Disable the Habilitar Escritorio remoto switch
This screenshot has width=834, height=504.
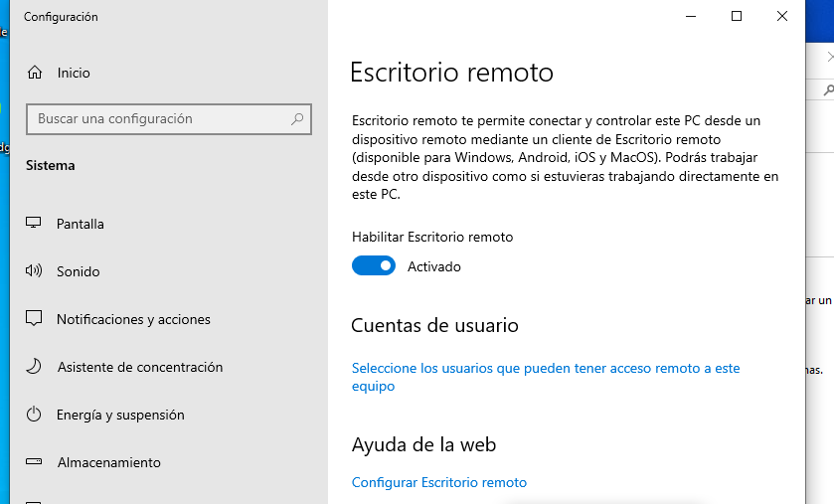pos(374,265)
